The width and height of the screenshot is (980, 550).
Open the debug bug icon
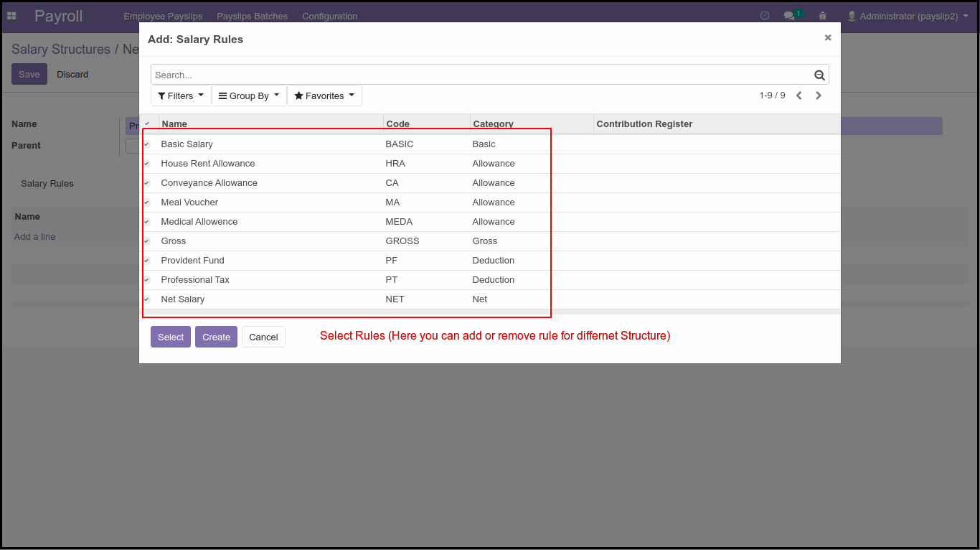pos(822,16)
